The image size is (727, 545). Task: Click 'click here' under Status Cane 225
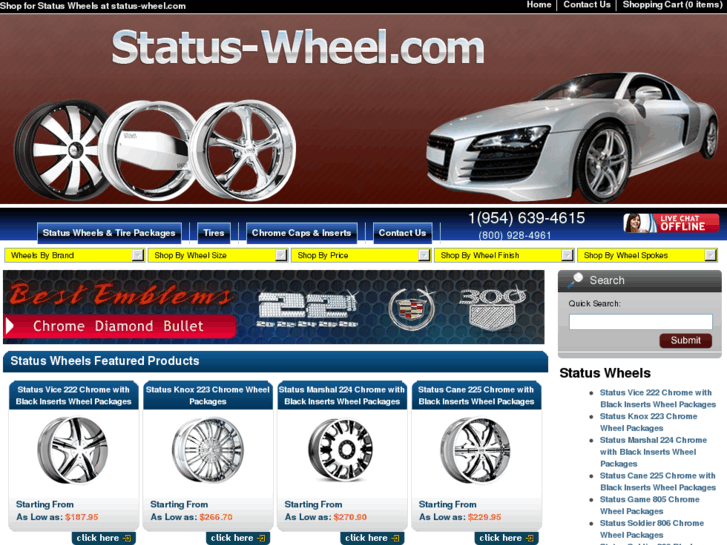506,538
